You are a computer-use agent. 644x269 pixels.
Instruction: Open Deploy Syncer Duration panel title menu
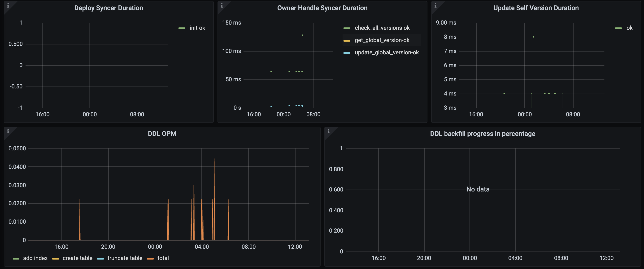(x=109, y=8)
